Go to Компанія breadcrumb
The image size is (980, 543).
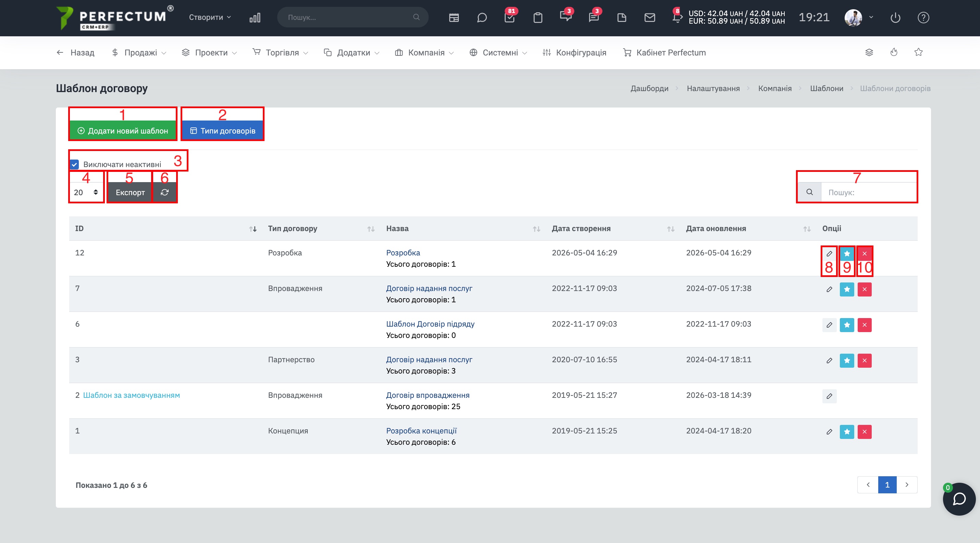(775, 89)
